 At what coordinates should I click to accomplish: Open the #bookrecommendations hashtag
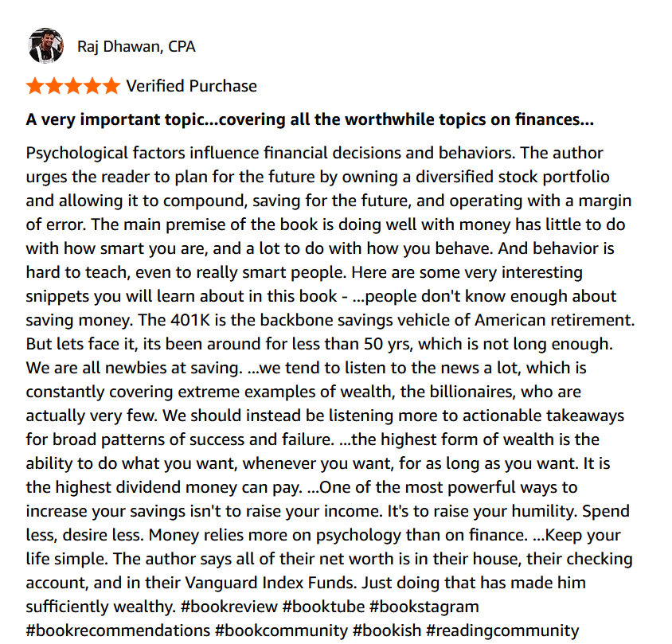[x=117, y=630]
